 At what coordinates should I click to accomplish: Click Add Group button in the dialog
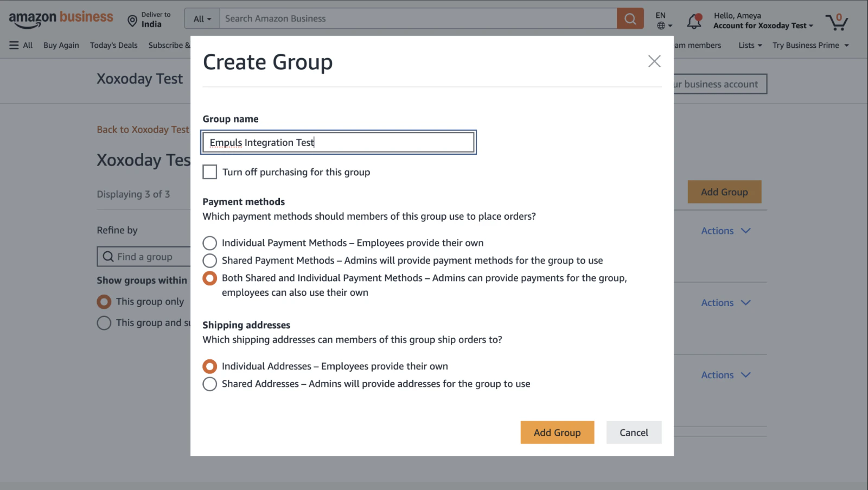click(557, 432)
